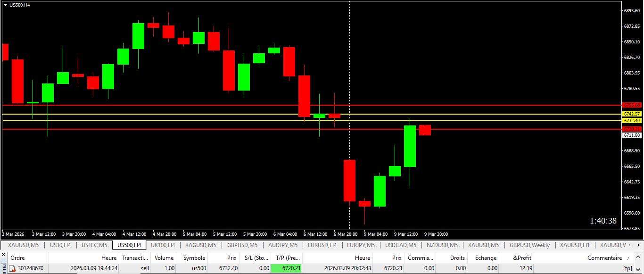This screenshot has width=644, height=274.
Task: Open the US500,H4 chart menu triangle
Action: (x=5, y=5)
